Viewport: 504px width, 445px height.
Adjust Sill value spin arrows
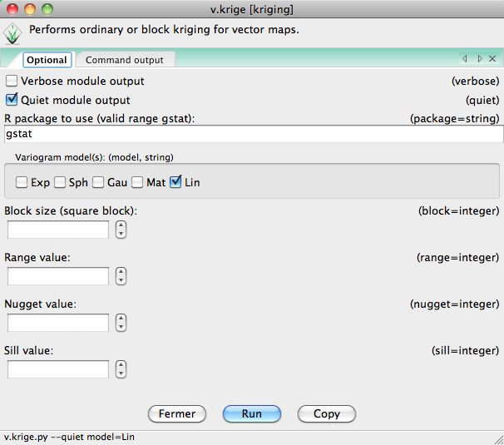click(x=121, y=369)
